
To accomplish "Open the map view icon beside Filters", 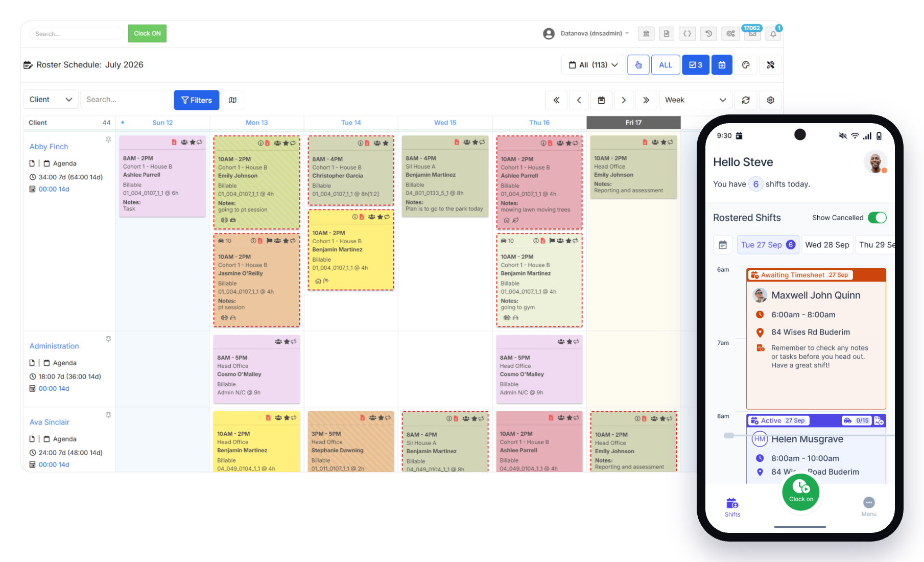I will click(x=232, y=100).
